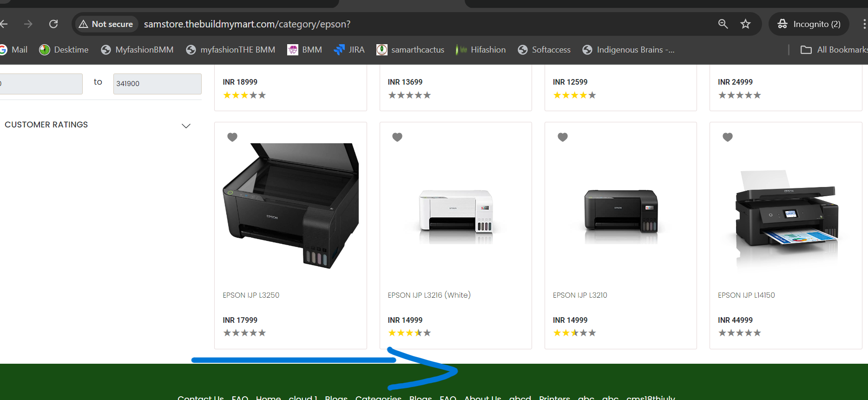Expand the Customer Ratings filter chevron
Image resolution: width=868 pixels, height=400 pixels.
(x=186, y=126)
